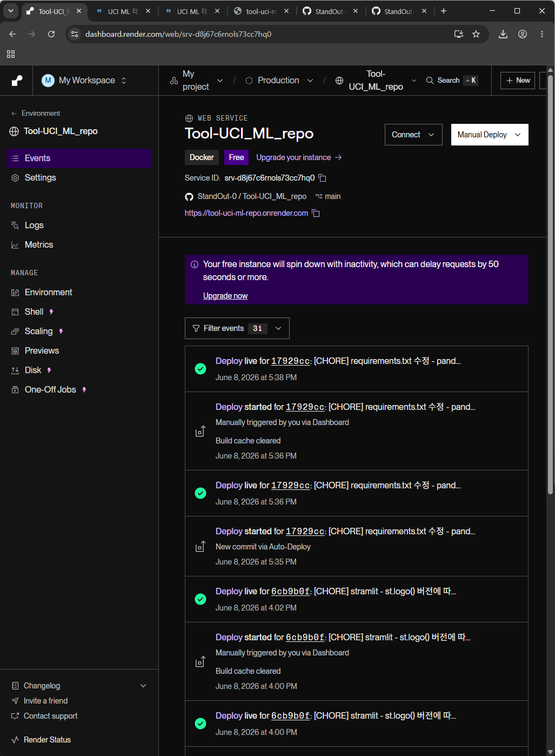Open Scaling under Manage
This screenshot has width=555, height=756.
point(79,331)
